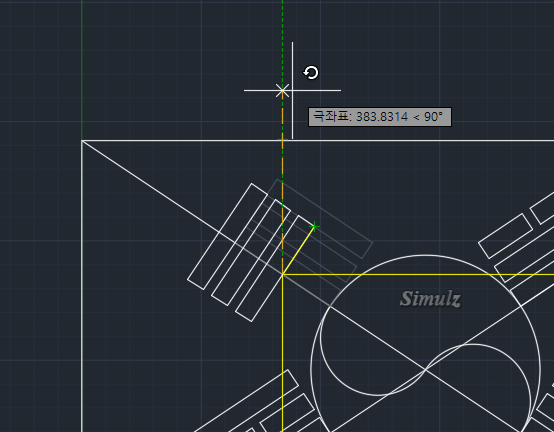Click the X snap marker on the green dashed tracking line
554x432 pixels.
282,90
